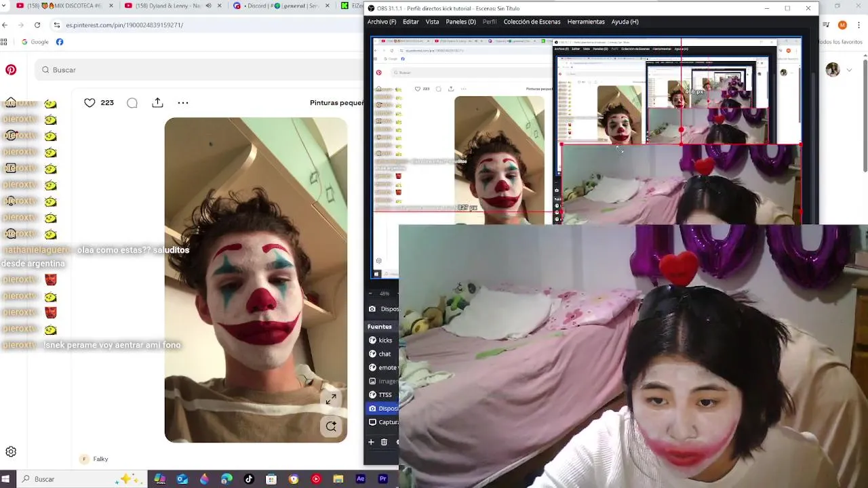Select the kicks source in Fuentes
This screenshot has height=488, width=868.
point(382,340)
